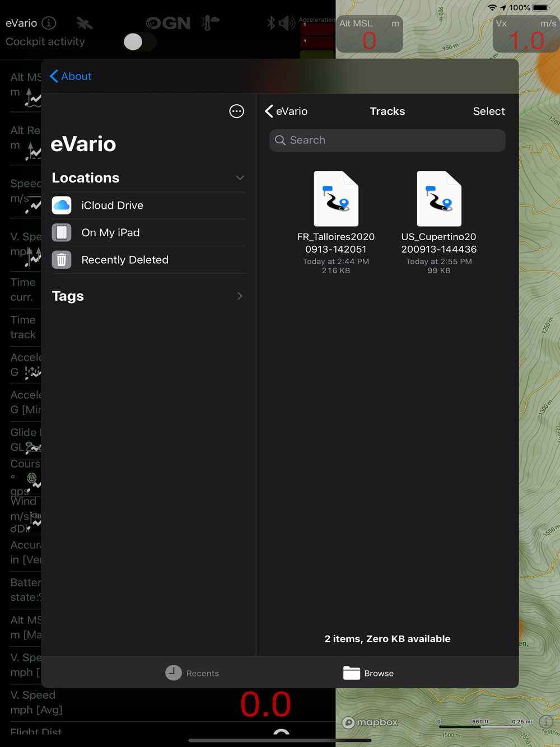This screenshot has width=560, height=747.
Task: Tap the info icon beside eVario title
Action: coord(49,23)
